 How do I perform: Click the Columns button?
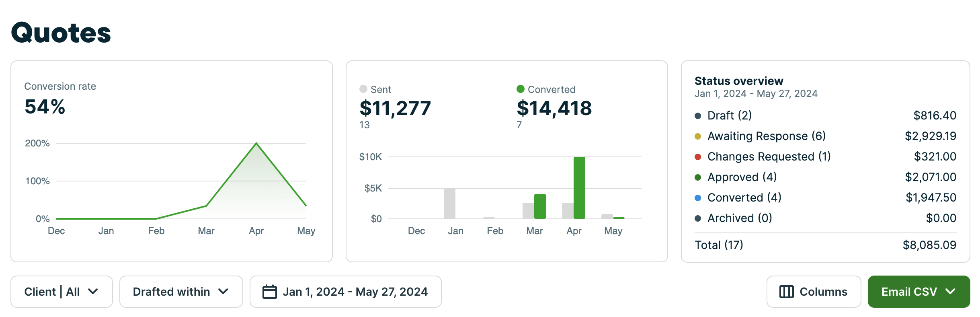pos(814,292)
